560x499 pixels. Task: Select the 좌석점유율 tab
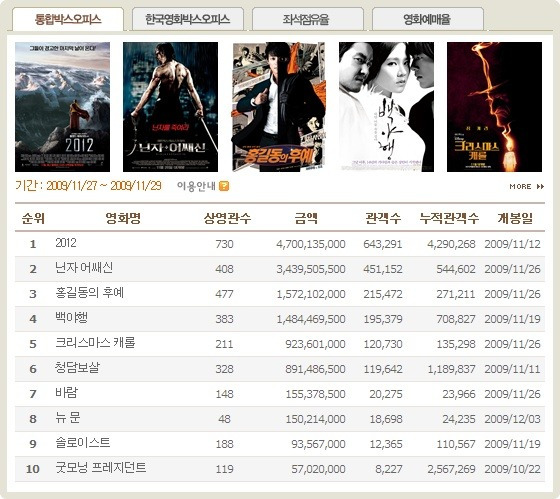(308, 19)
